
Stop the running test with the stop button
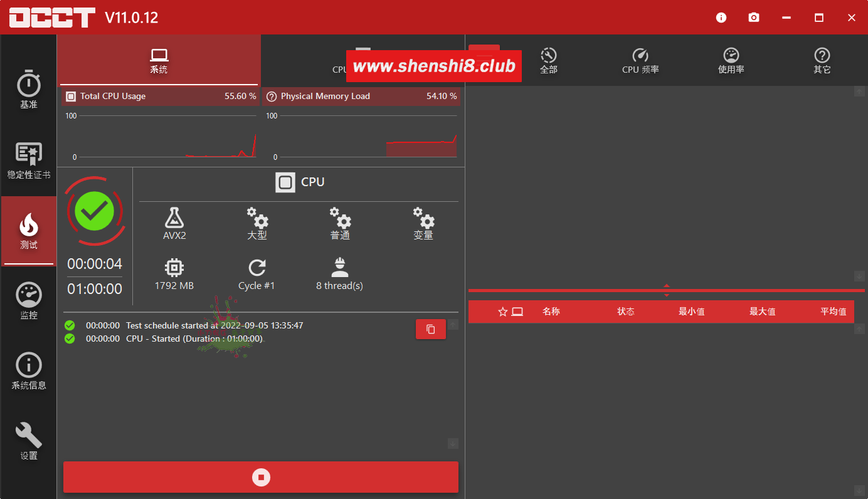coord(261,477)
